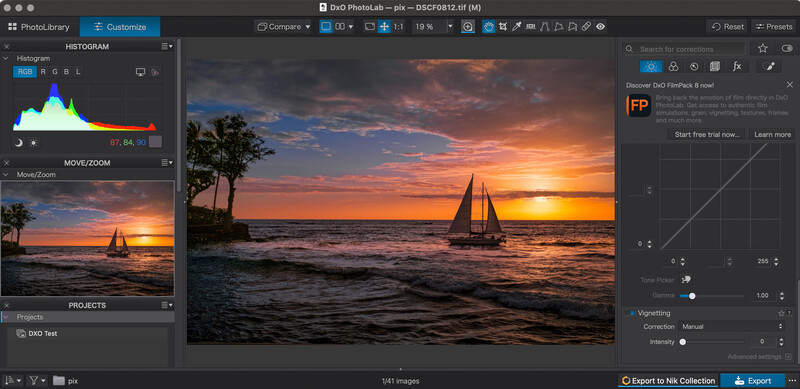Show the R channel histogram
The image size is (800, 389).
pos(43,72)
